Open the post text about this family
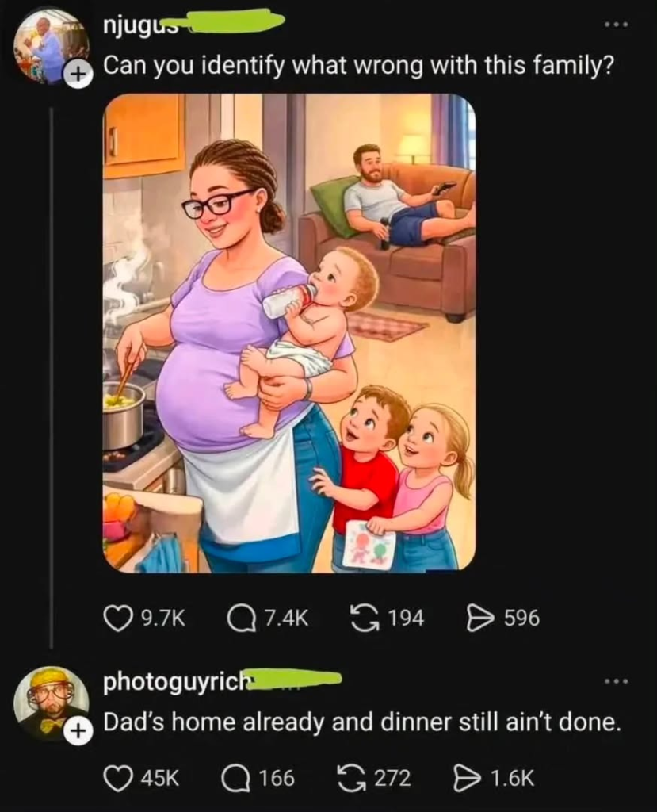Image resolution: width=657 pixels, height=812 pixels. pyautogui.click(x=358, y=66)
